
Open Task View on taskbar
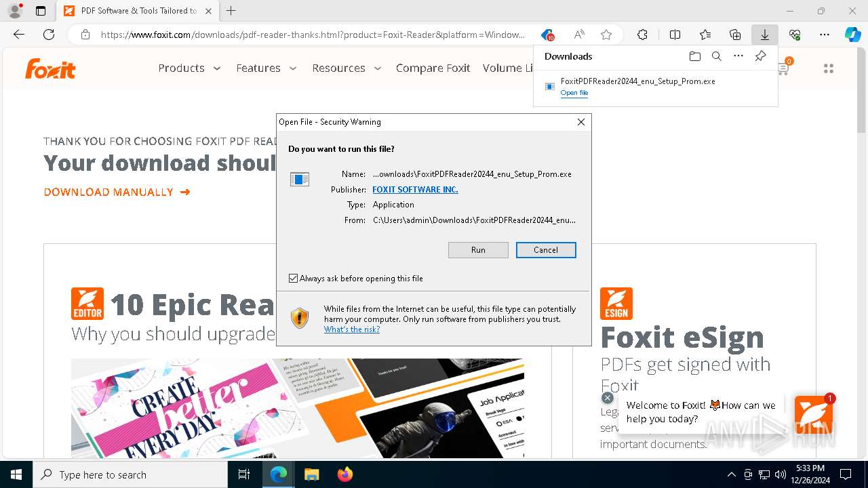coord(245,474)
